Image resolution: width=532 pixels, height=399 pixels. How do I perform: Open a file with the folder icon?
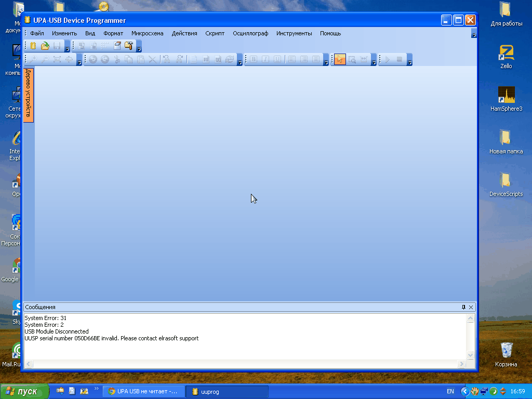45,46
